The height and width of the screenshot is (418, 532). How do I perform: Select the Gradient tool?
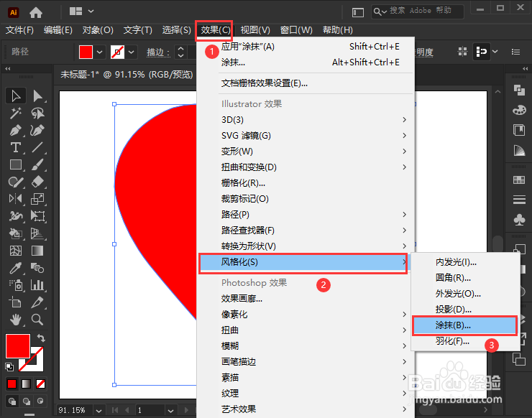37,251
